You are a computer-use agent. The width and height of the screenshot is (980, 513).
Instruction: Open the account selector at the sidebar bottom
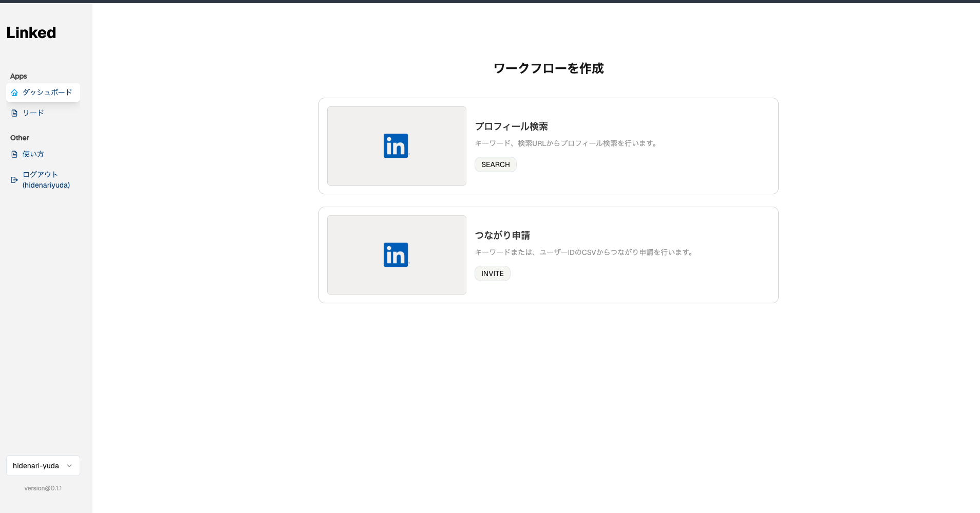(x=43, y=466)
